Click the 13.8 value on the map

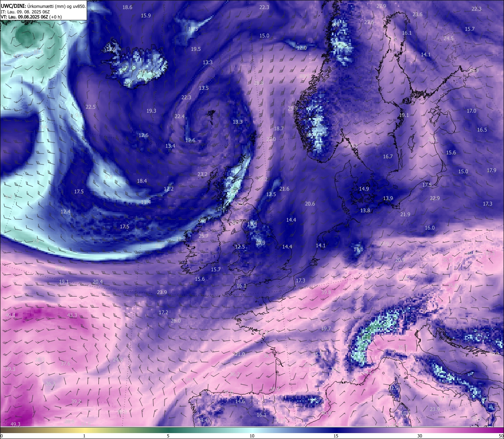[365, 210]
